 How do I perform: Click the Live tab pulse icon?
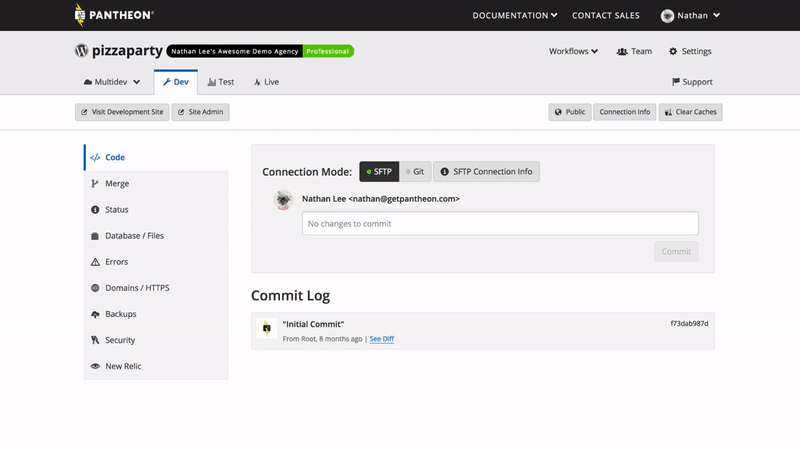pos(257,82)
